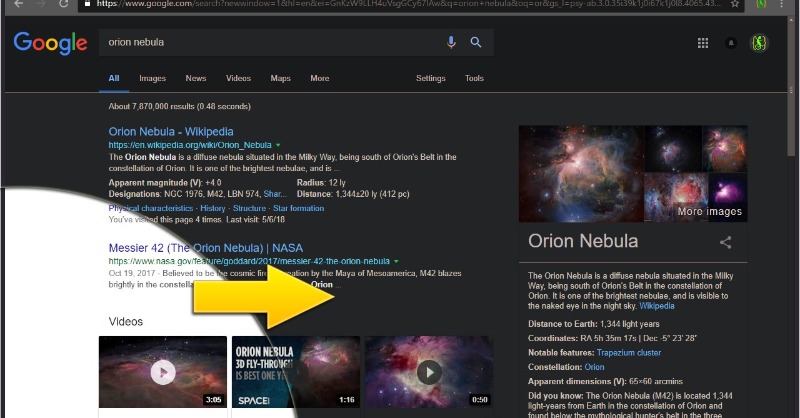Open the Google account avatar

(759, 43)
